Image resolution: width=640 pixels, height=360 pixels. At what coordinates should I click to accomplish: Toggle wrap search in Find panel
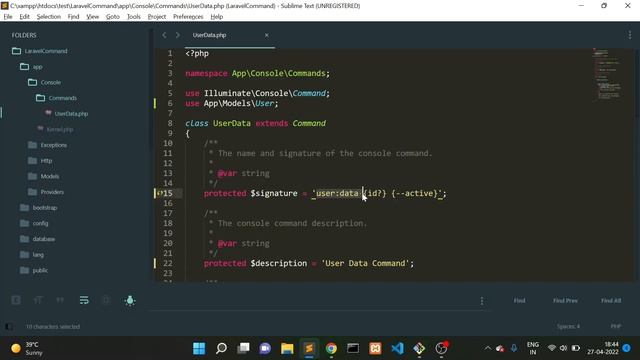point(84,300)
